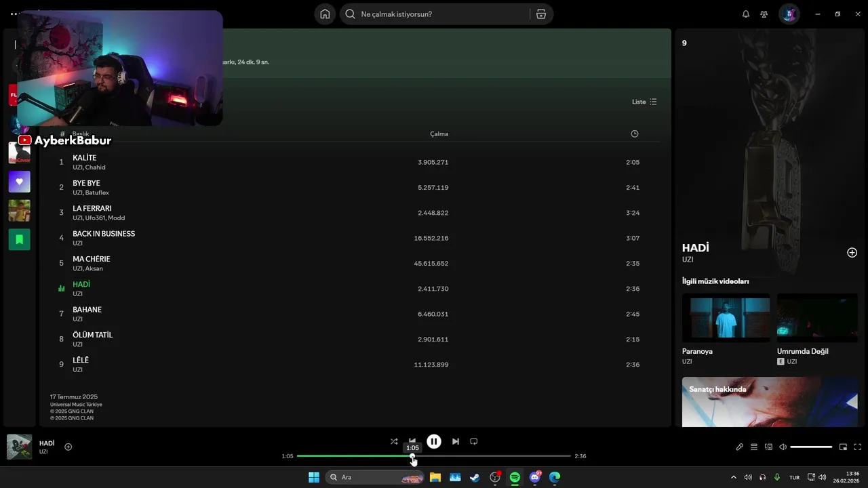
Task: Add HADİ to library from Now Playing panel
Action: (x=852, y=253)
